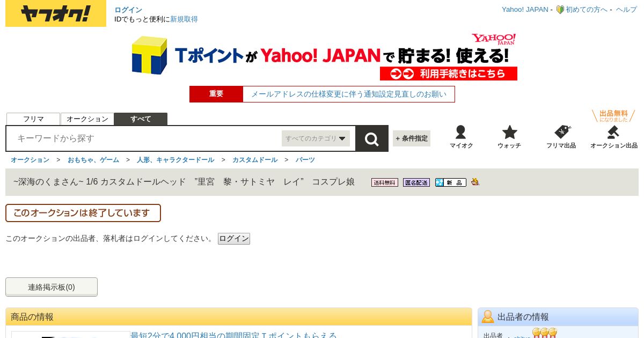Click the 匿名配送 badge icon
The height and width of the screenshot is (338, 644).
coord(416,182)
